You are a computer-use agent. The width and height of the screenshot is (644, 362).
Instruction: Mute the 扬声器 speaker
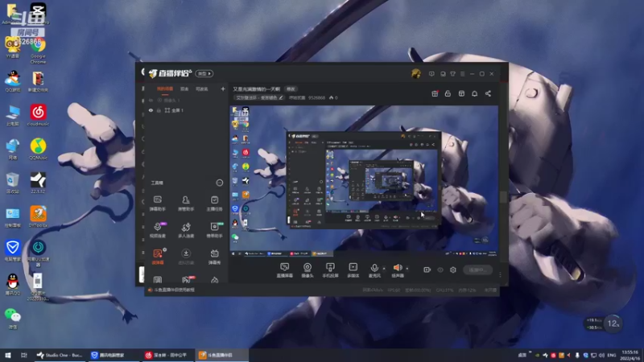pos(397,270)
